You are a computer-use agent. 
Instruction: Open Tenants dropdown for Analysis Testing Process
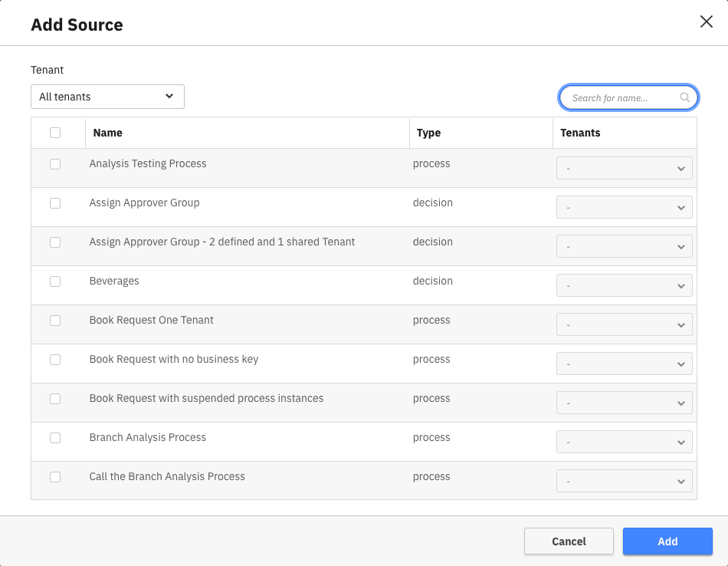(x=624, y=168)
